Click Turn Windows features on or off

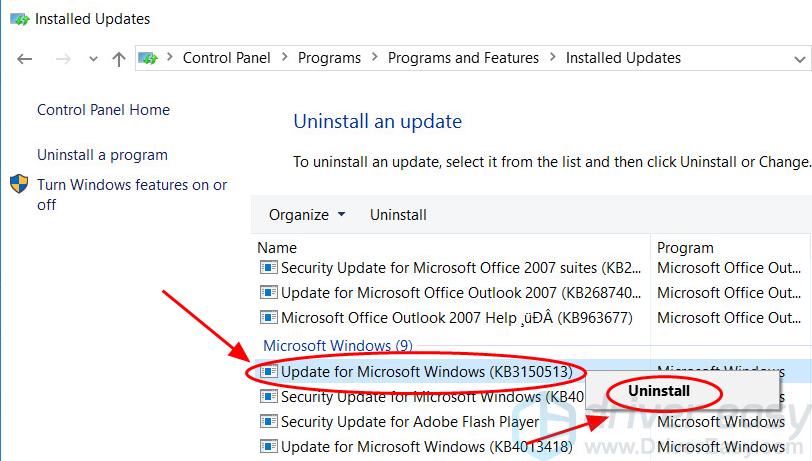(132, 194)
